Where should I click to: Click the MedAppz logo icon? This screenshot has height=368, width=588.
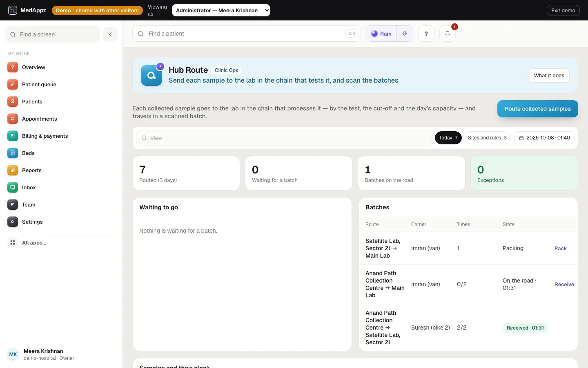pos(13,10)
